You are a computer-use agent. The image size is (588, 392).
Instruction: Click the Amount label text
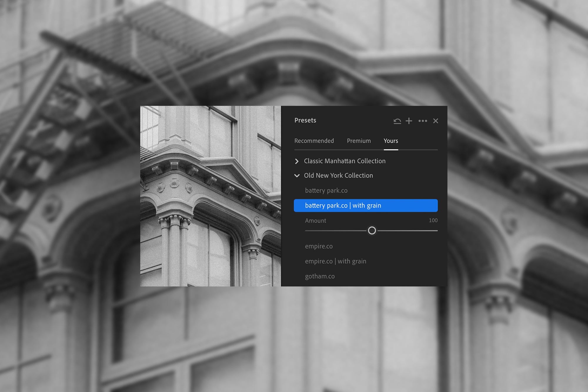point(315,221)
